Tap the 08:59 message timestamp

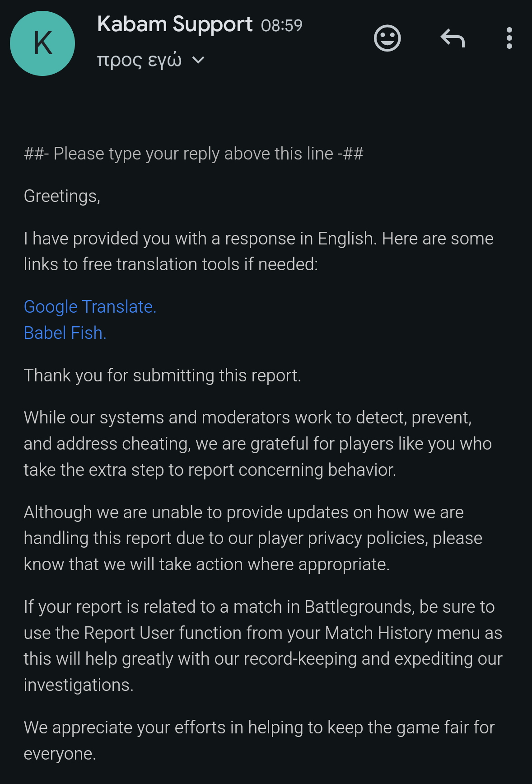(x=281, y=26)
